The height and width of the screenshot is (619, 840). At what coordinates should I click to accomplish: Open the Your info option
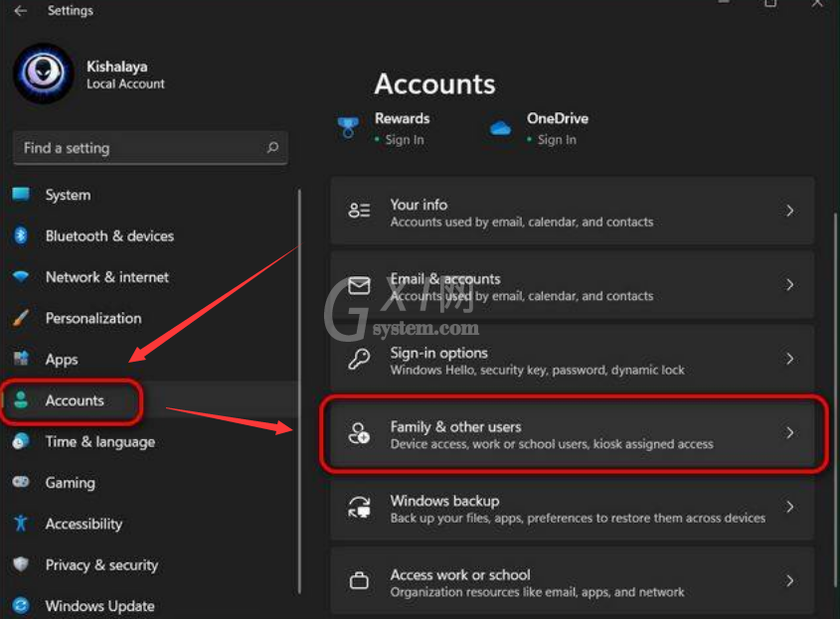click(x=573, y=211)
